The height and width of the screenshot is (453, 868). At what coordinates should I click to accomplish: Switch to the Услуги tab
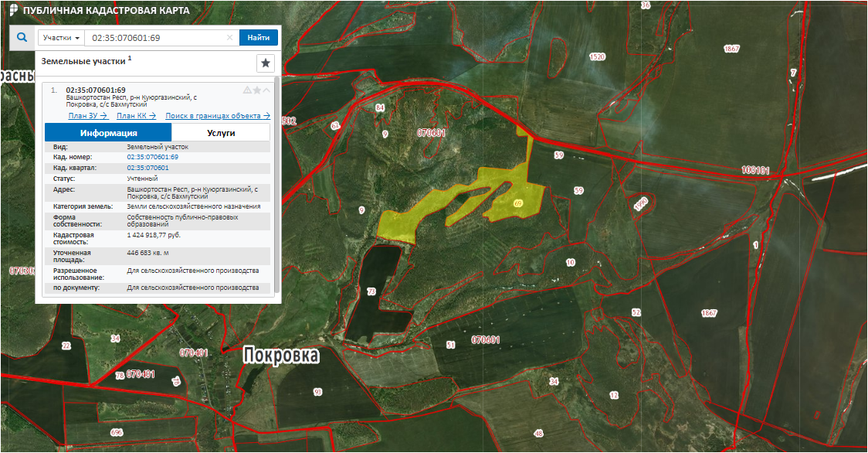pos(221,133)
